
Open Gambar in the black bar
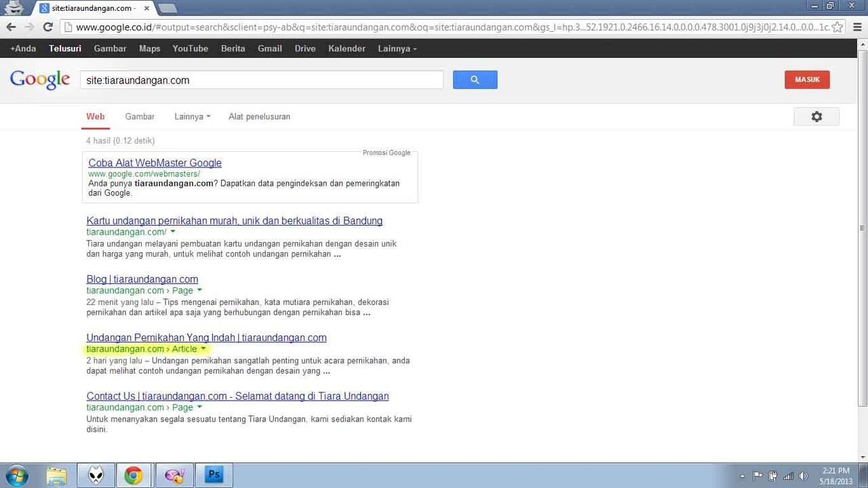click(110, 49)
